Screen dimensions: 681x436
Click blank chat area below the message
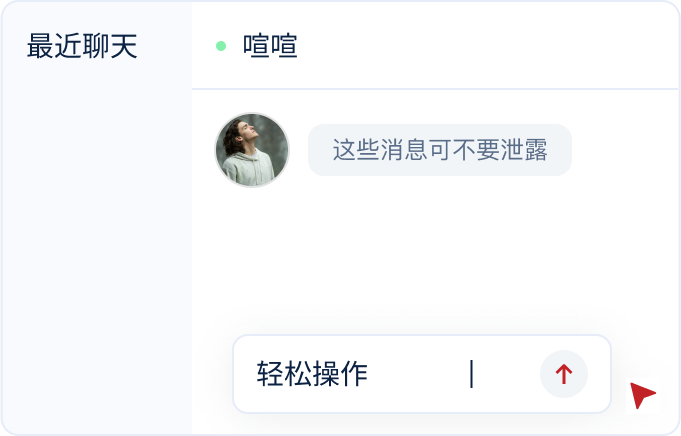click(434, 252)
